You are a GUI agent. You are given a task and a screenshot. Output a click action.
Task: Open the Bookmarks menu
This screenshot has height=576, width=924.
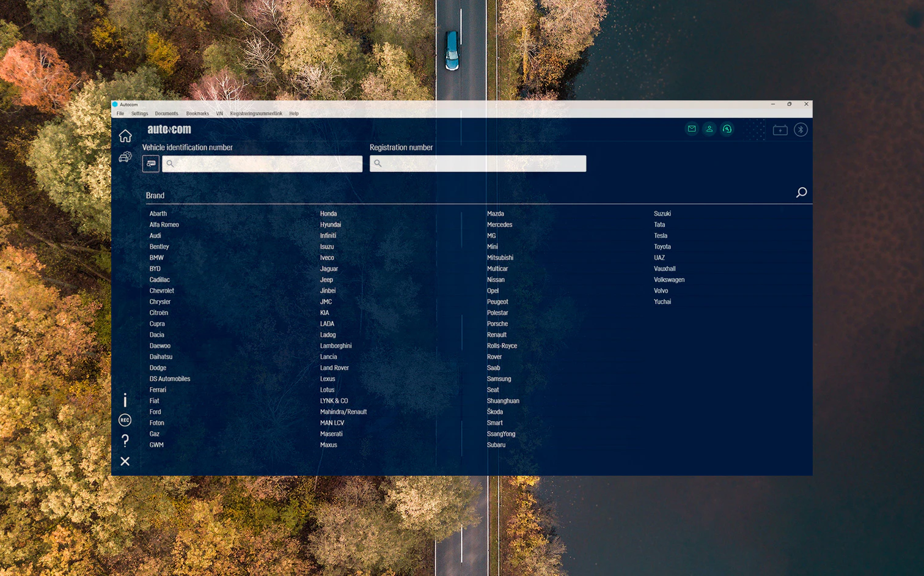(x=197, y=114)
